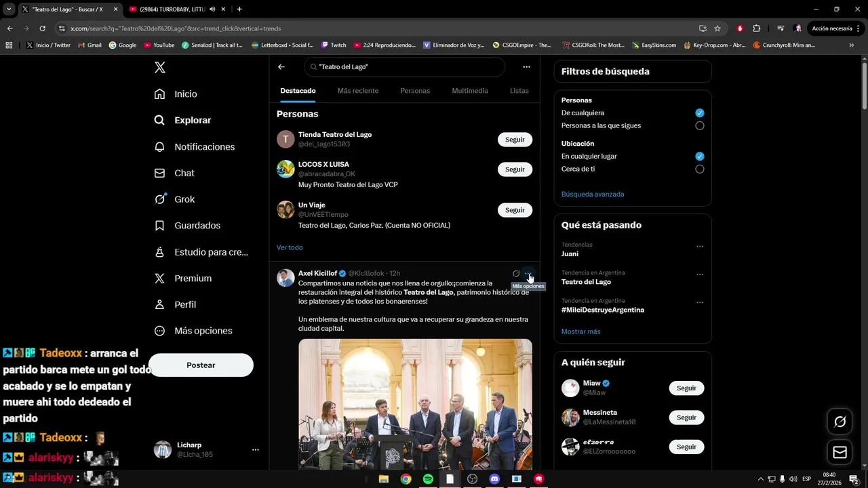Open Inicio from the sidebar
The image size is (868, 488).
coord(176,94)
